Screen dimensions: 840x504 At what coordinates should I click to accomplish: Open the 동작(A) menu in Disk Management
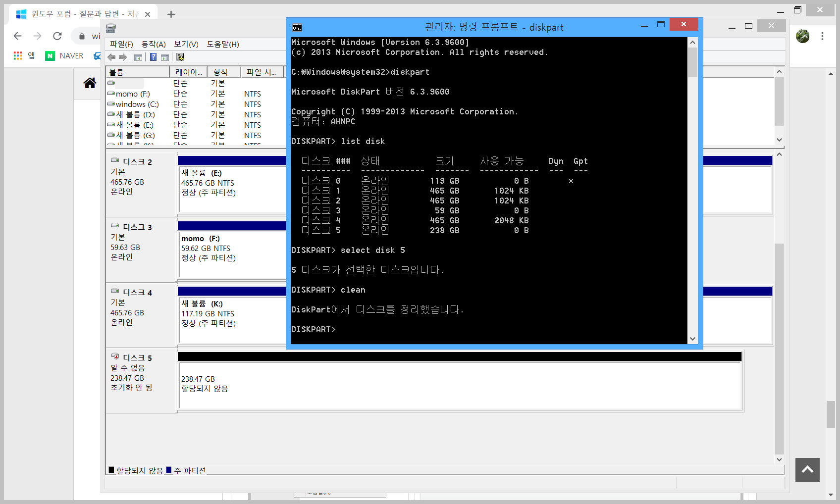pos(154,44)
